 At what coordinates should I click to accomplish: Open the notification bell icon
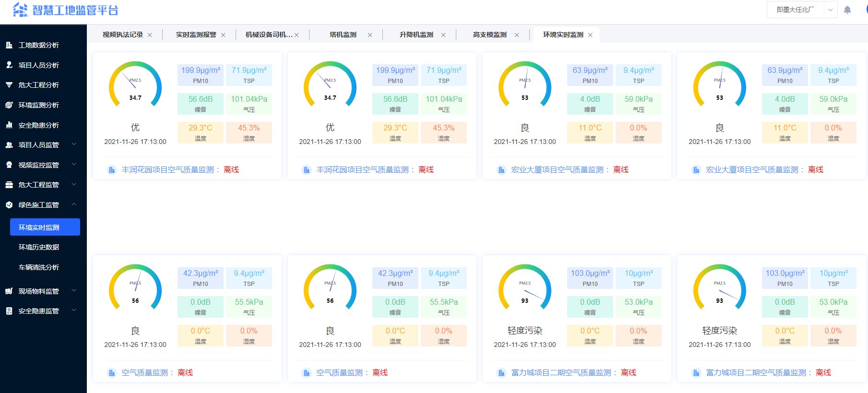tap(847, 10)
